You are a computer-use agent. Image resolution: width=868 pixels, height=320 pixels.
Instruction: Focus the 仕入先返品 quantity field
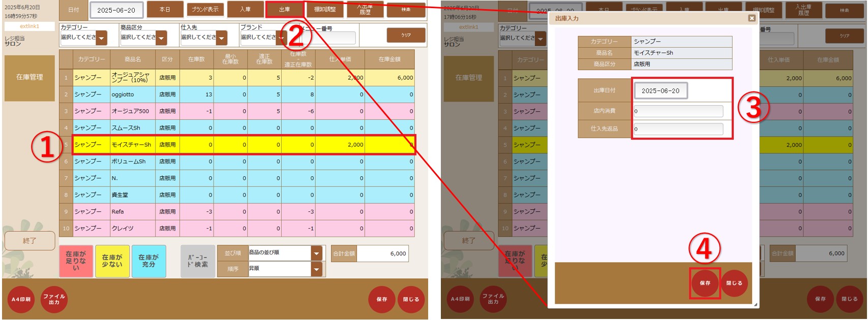coord(678,129)
